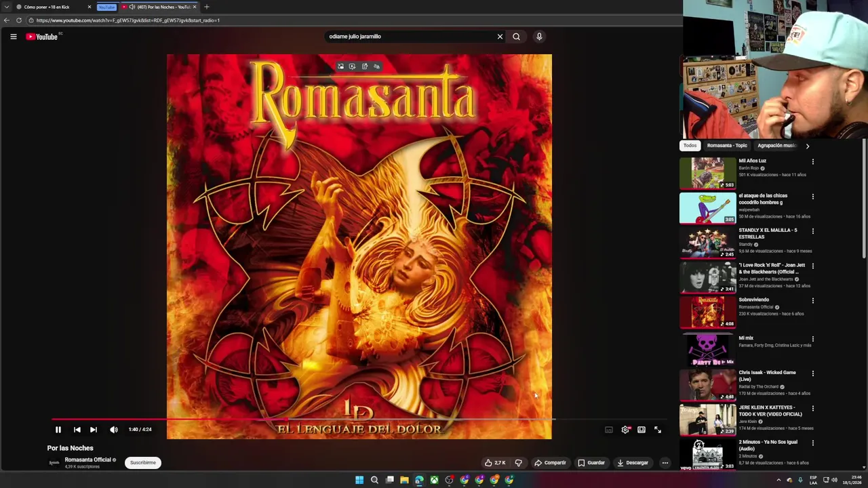The height and width of the screenshot is (488, 868).
Task: Show hidden system tray icons
Action: tap(778, 480)
